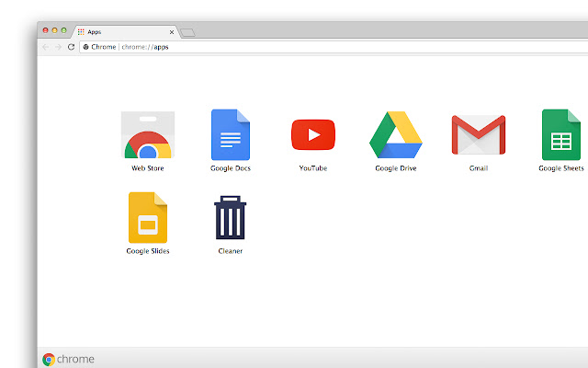Click the Gmail label text
This screenshot has width=588, height=368.
[479, 168]
